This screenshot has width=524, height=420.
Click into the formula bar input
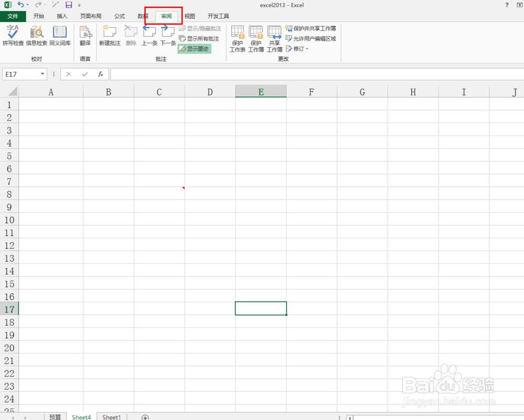click(x=317, y=74)
